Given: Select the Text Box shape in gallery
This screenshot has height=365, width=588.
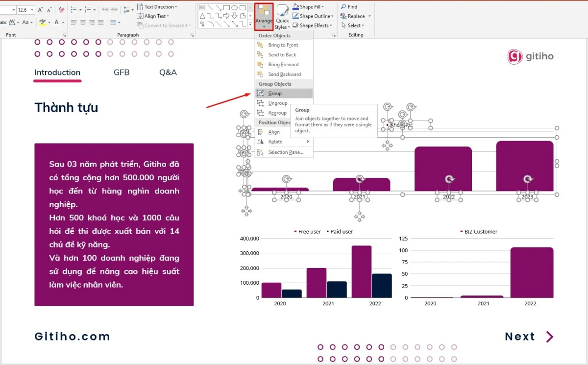Looking at the screenshot, I should click(202, 7).
